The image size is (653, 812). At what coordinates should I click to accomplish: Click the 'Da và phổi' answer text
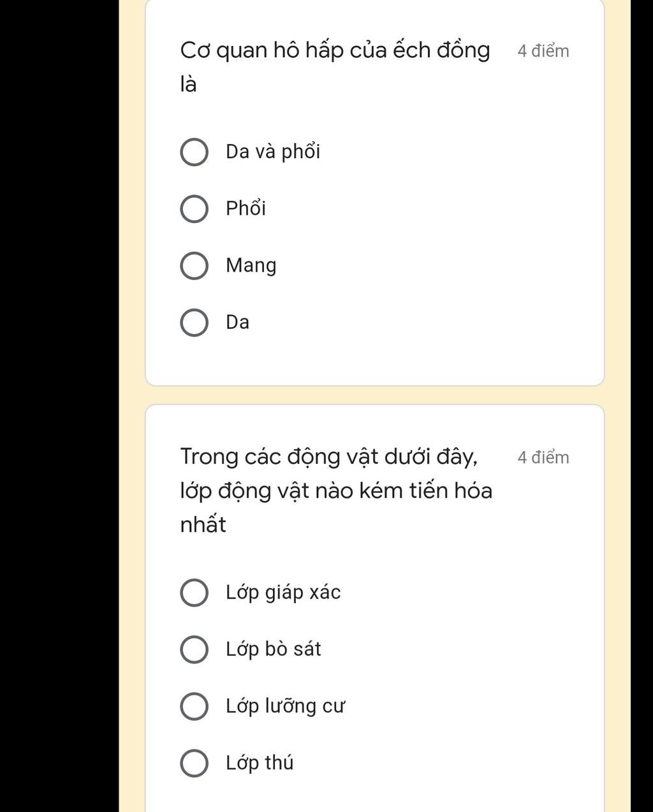(273, 152)
